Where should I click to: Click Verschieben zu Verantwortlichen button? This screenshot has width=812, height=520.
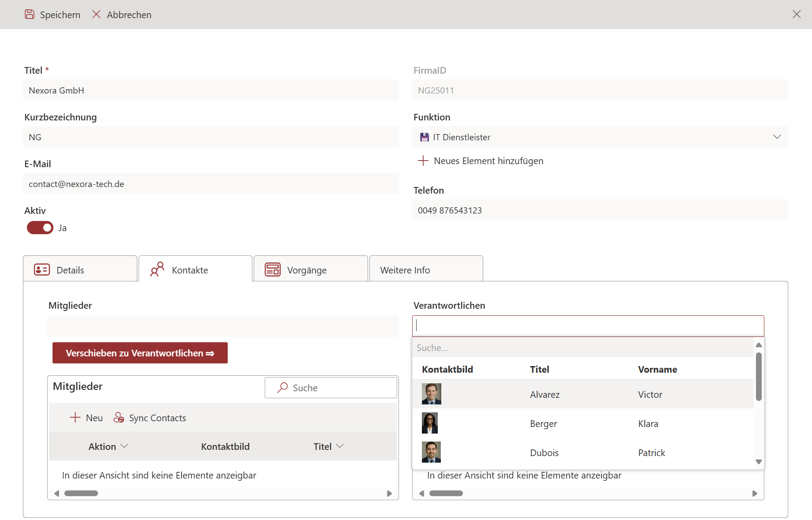140,353
